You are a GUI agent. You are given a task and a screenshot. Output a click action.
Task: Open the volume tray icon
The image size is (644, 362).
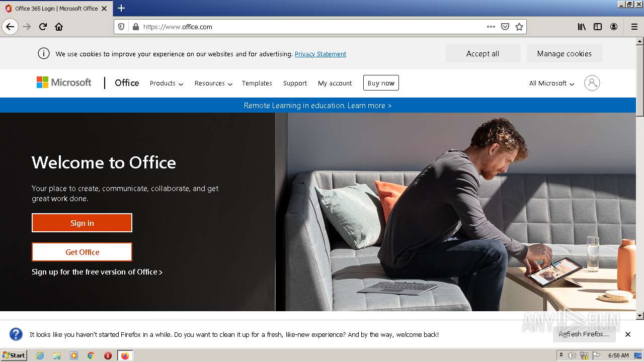click(x=572, y=355)
